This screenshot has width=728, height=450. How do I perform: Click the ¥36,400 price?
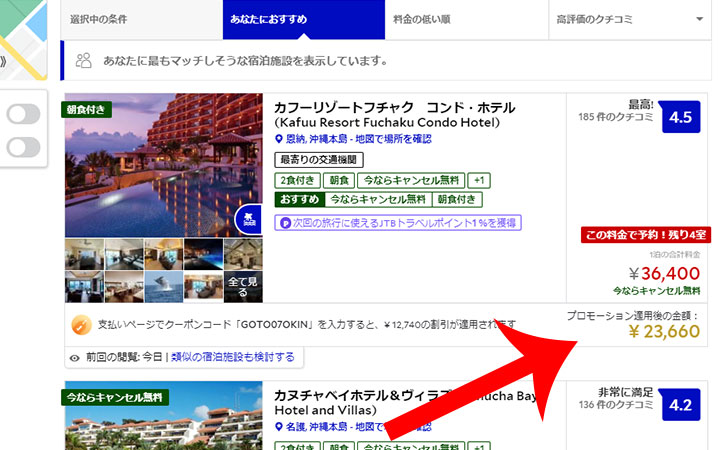[x=664, y=274]
